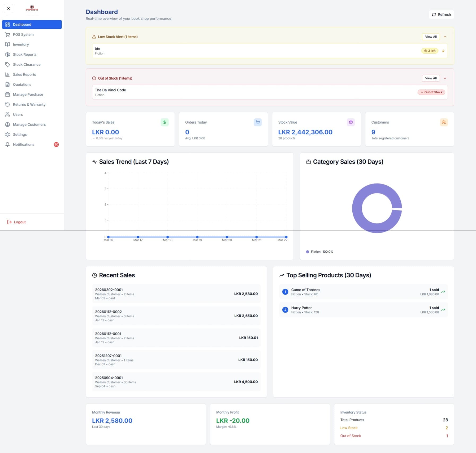
Task: Click the Settings gear icon
Action: click(8, 134)
